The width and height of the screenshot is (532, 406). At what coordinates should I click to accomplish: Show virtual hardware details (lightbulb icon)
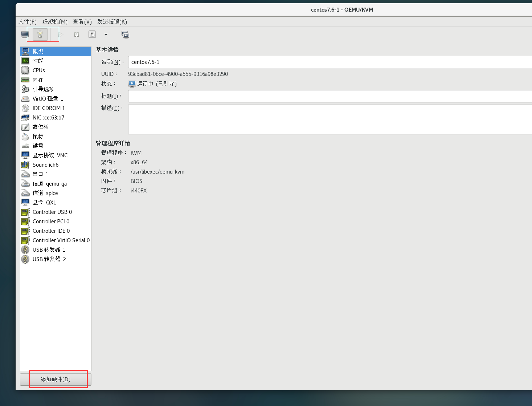click(40, 34)
